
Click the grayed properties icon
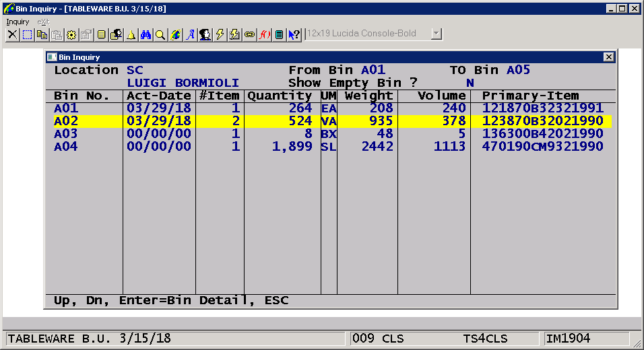click(x=86, y=34)
